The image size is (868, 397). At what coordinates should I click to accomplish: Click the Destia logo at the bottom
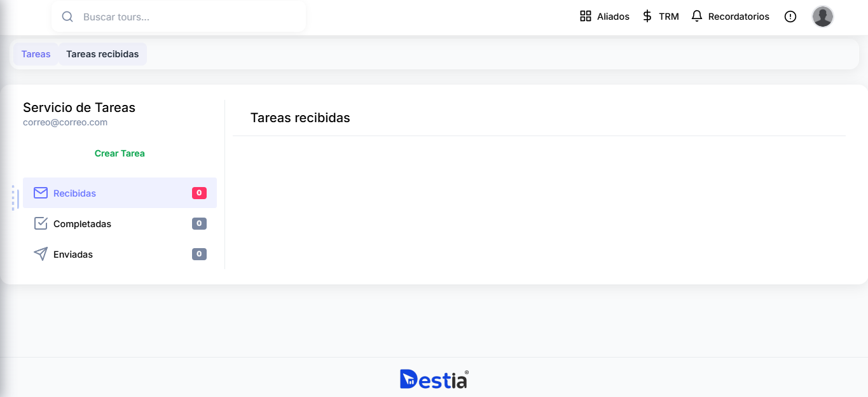pos(433,379)
